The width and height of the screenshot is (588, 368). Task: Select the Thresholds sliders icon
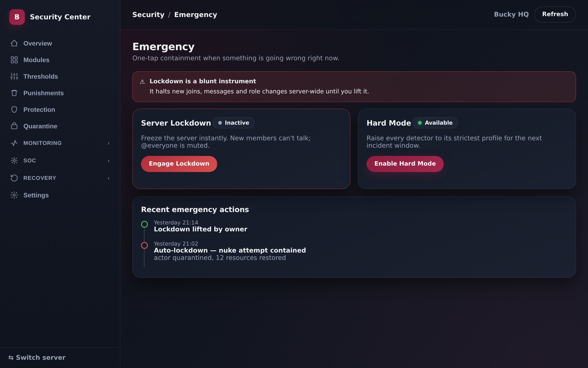[14, 77]
